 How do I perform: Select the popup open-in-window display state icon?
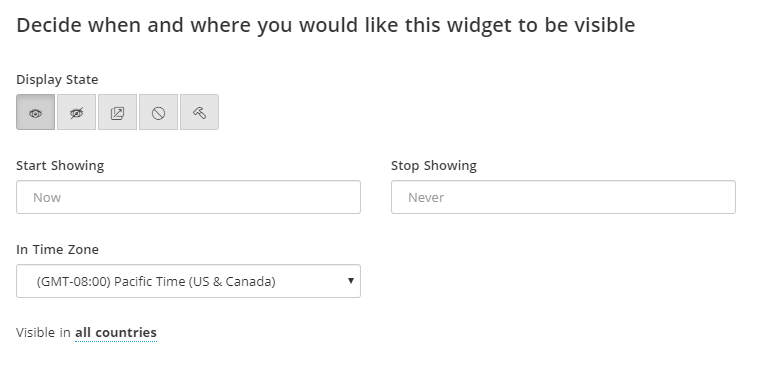117,112
